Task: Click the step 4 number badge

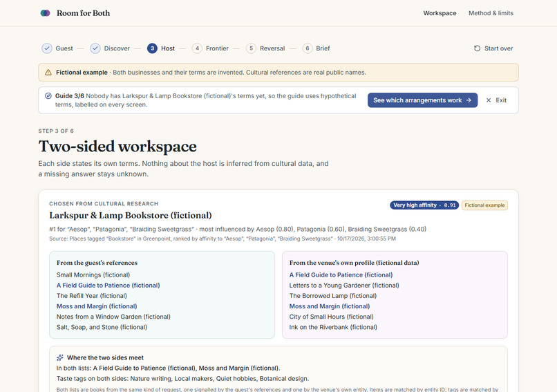Action: click(197, 48)
